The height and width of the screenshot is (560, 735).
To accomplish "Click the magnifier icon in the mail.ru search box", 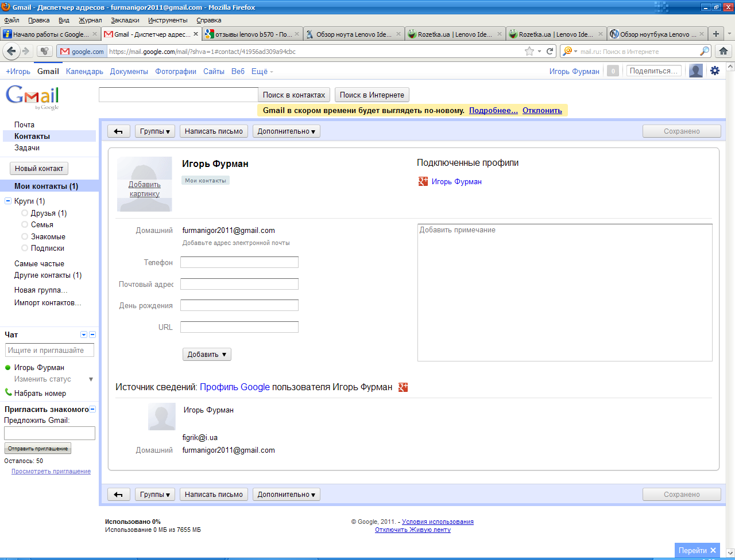I will [x=705, y=51].
